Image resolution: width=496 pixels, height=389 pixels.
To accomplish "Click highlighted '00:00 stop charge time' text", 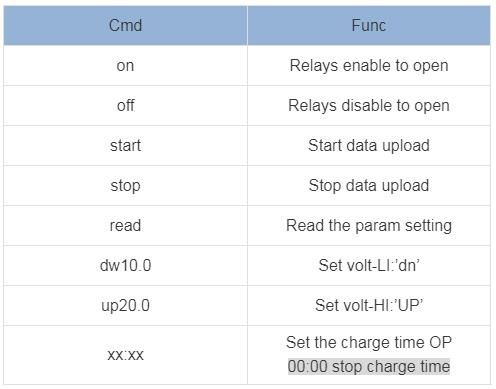I will point(369,366).
